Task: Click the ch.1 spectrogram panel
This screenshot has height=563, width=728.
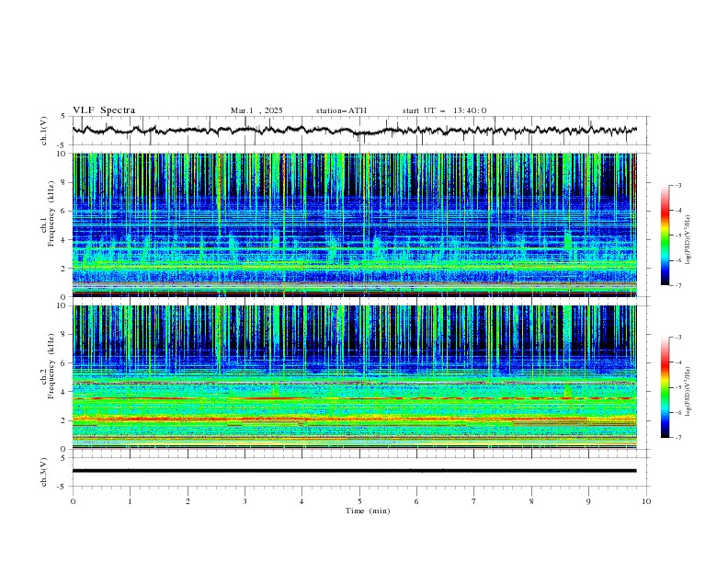Action: tap(354, 224)
